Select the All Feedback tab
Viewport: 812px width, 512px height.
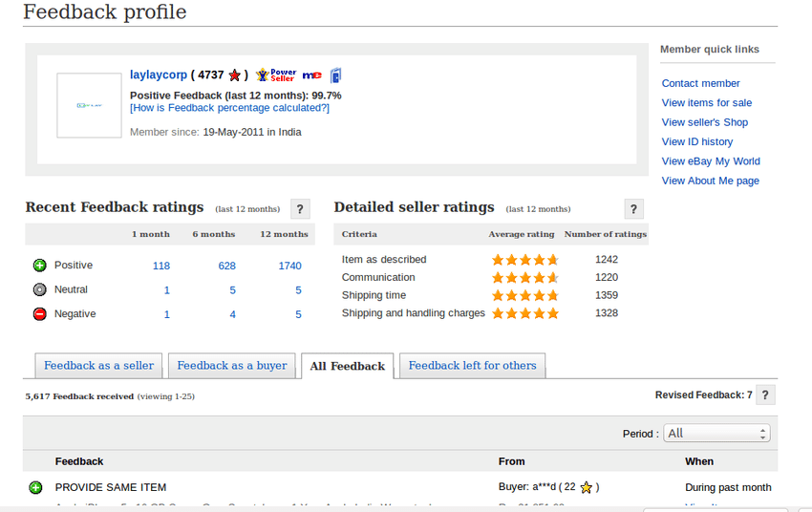(x=348, y=366)
